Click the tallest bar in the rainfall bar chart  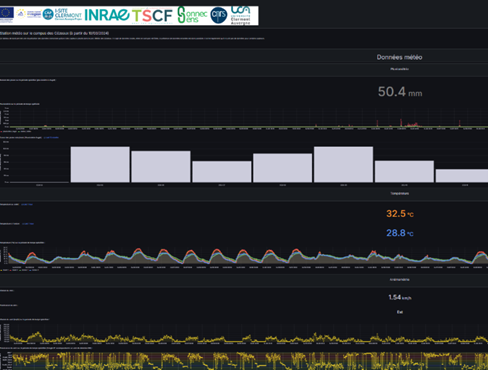tap(100, 164)
